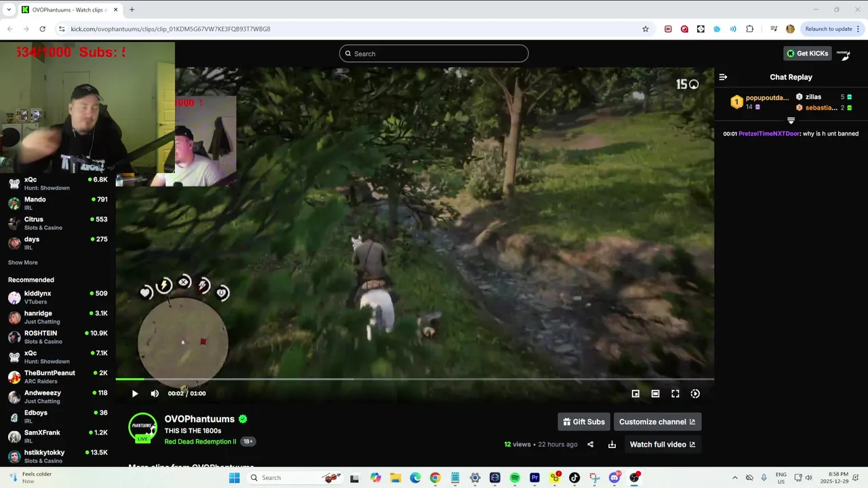This screenshot has height=488, width=868.
Task: Click the blue sound-waves extension icon
Action: click(733, 29)
